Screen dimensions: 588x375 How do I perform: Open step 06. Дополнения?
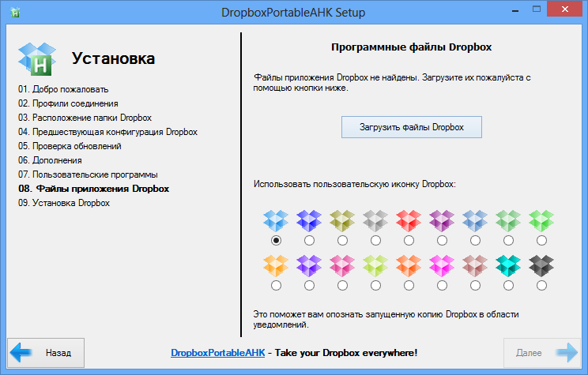point(50,160)
